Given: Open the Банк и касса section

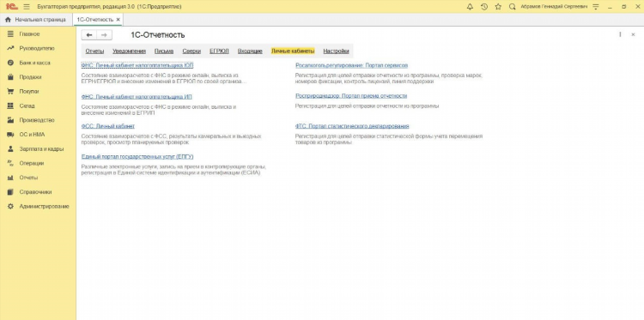Looking at the screenshot, I should (34, 63).
